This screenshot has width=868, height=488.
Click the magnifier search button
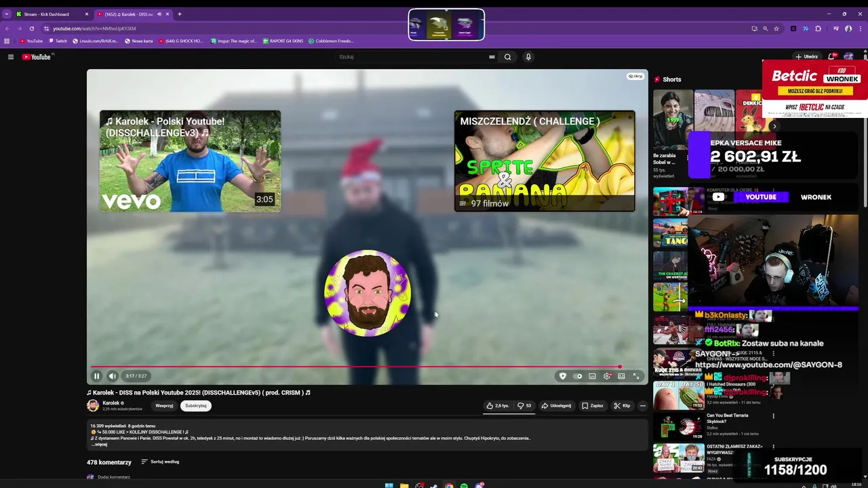tap(507, 57)
